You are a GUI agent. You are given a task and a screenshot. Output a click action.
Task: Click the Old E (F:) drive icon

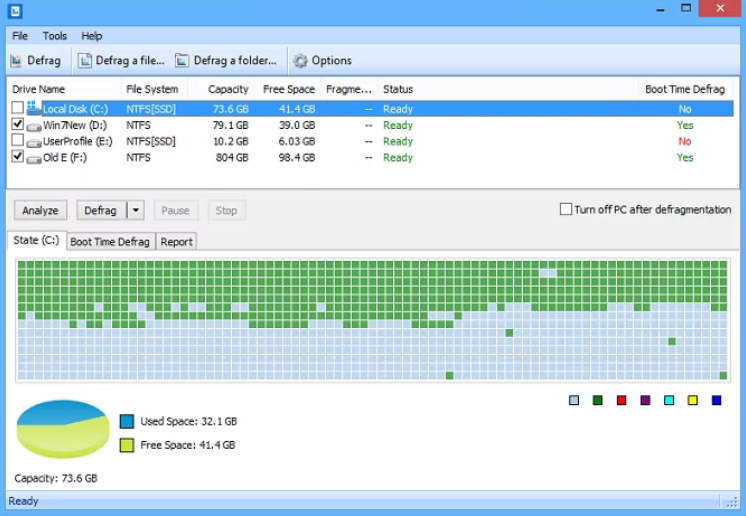pyautogui.click(x=34, y=157)
